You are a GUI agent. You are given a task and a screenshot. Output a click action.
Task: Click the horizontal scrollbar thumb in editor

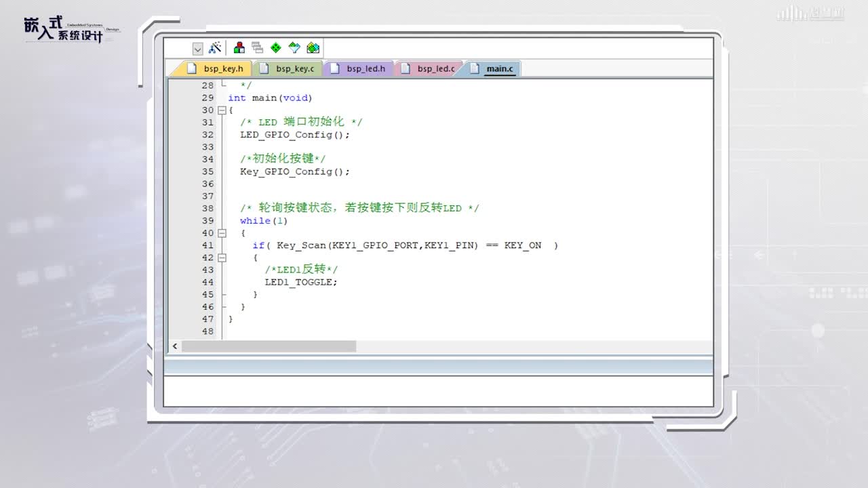pyautogui.click(x=269, y=346)
